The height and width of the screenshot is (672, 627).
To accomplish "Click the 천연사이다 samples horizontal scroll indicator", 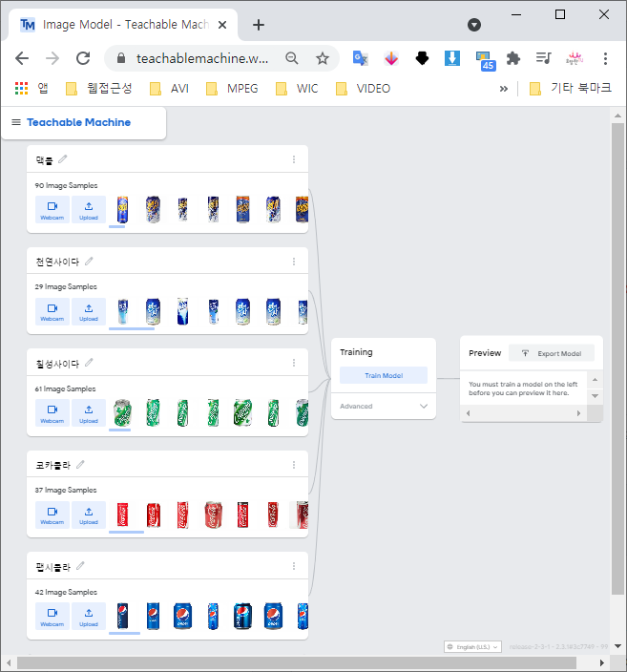I will (132, 328).
